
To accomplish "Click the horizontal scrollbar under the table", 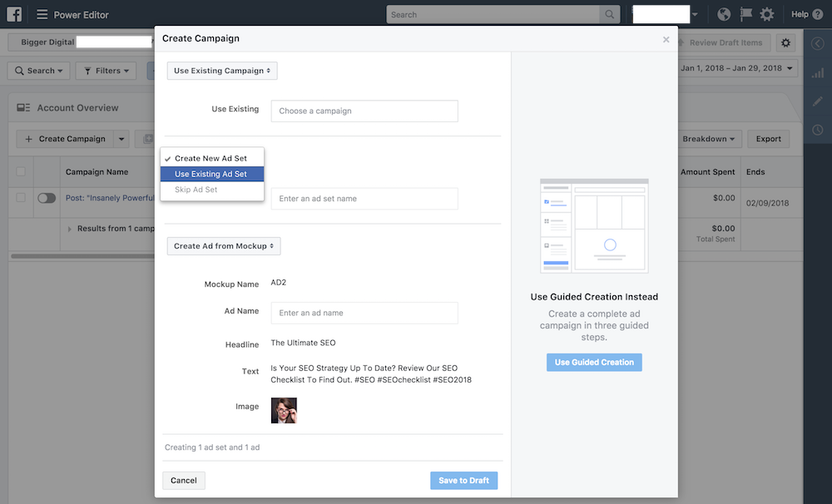I will pos(82,255).
